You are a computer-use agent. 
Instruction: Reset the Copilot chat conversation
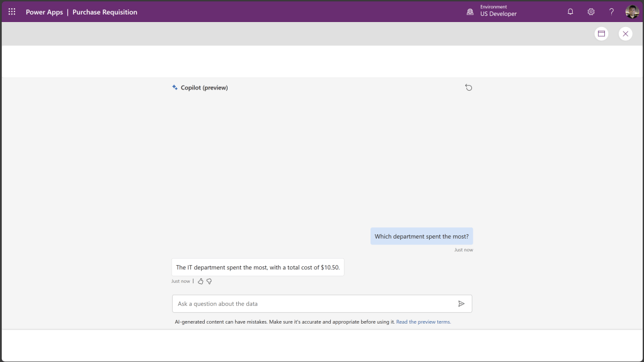[468, 88]
